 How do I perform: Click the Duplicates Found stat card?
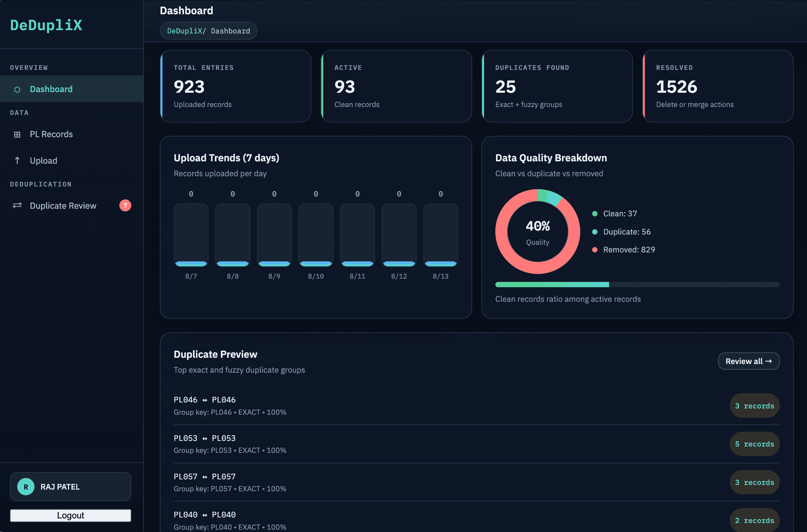[x=557, y=86]
